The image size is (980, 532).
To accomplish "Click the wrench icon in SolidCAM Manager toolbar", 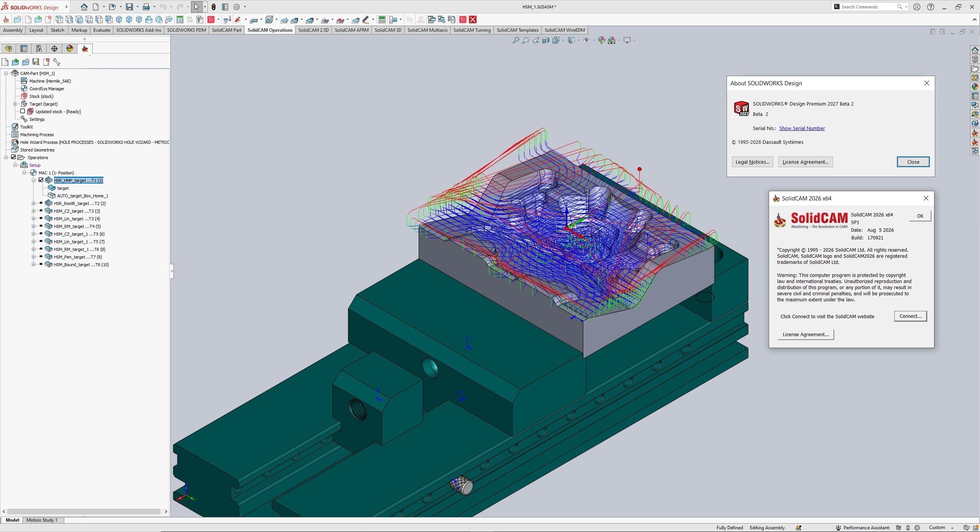I will [x=57, y=62].
